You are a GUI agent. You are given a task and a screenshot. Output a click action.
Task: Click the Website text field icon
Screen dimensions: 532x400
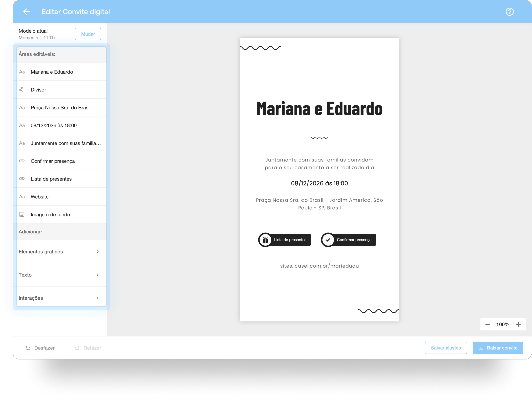[x=22, y=197]
